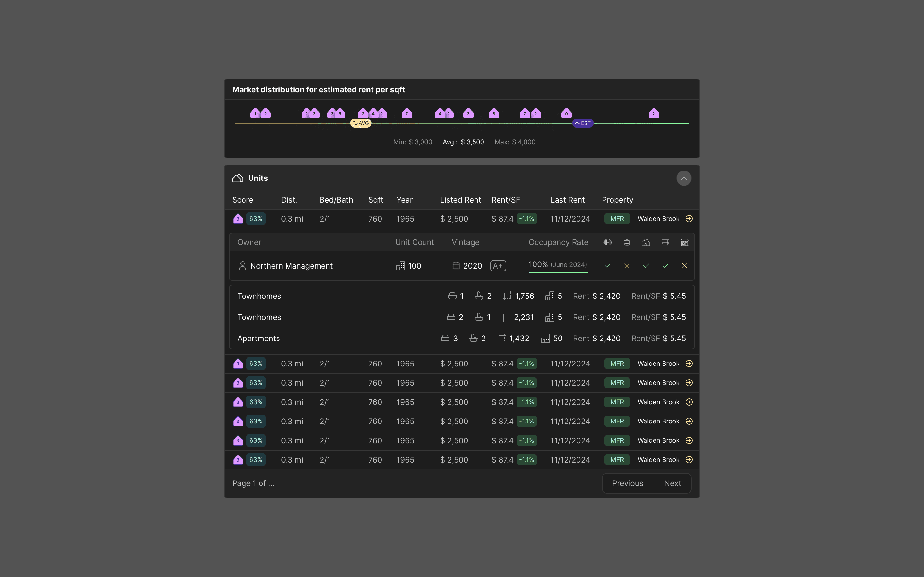Click the EST marker on distribution line
Image resolution: width=924 pixels, height=577 pixels.
583,123
